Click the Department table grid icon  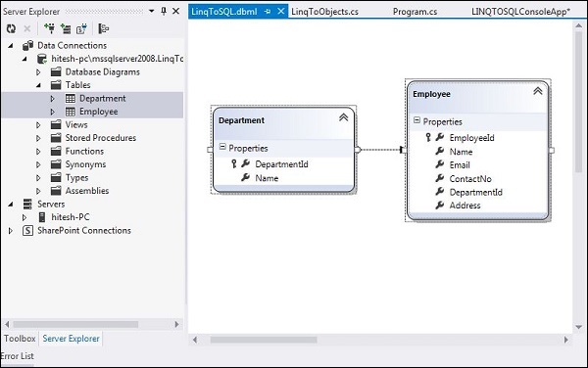71,99
